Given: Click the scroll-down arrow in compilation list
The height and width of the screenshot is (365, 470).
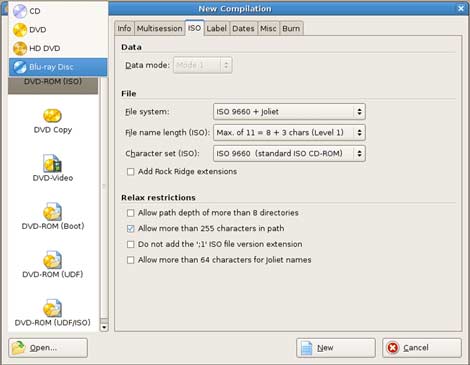Looking at the screenshot, I should click(x=104, y=327).
